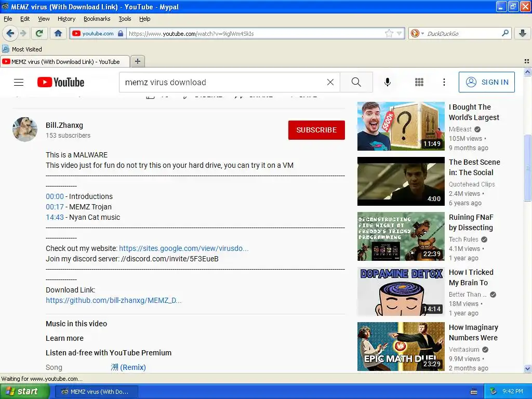
Task: Click Listen ad-free with YouTube Premium
Action: pyautogui.click(x=109, y=353)
